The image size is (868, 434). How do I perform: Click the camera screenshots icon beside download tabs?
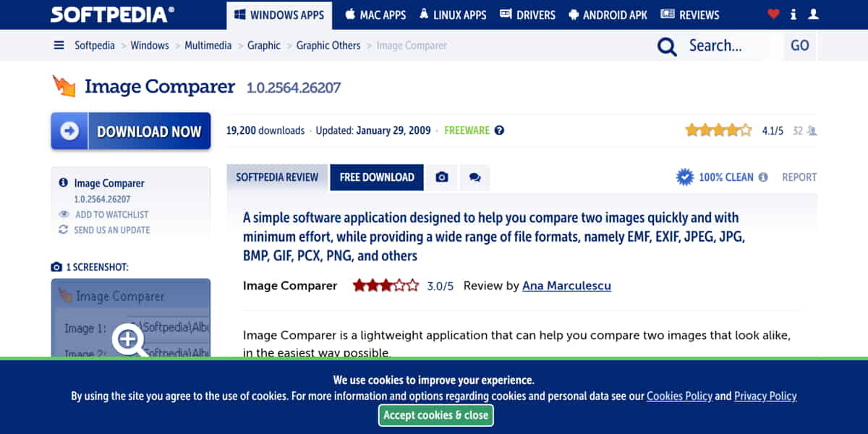[x=442, y=176]
